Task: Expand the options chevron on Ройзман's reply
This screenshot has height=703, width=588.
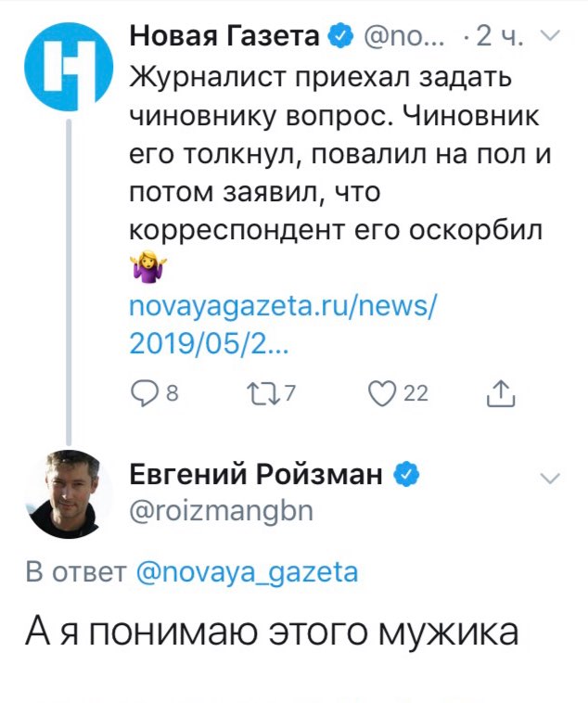Action: coord(549,478)
